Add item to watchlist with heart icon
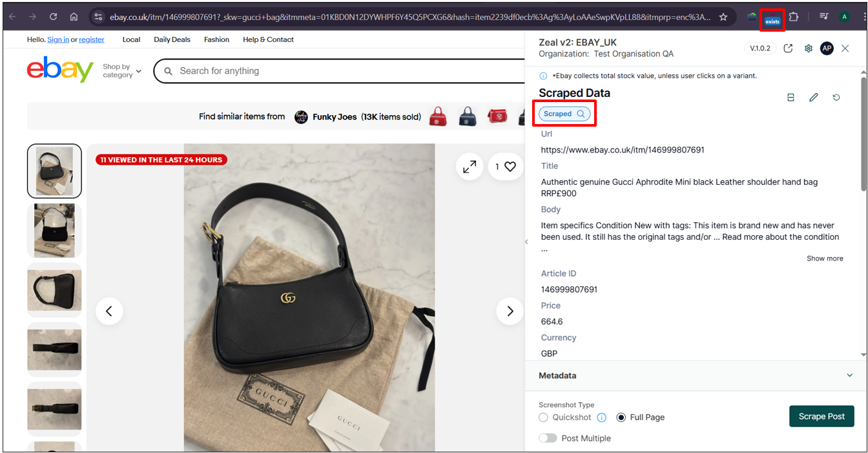Screen dimensions: 868x453 point(506,167)
